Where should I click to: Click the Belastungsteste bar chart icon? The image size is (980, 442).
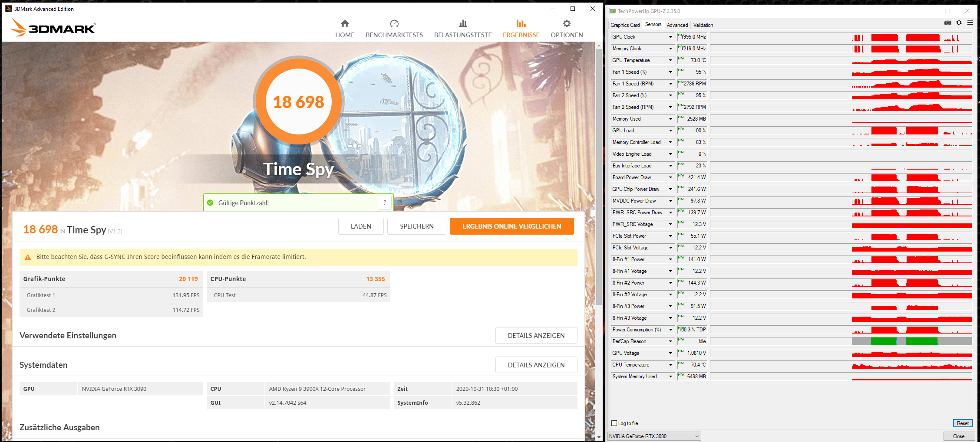click(463, 23)
